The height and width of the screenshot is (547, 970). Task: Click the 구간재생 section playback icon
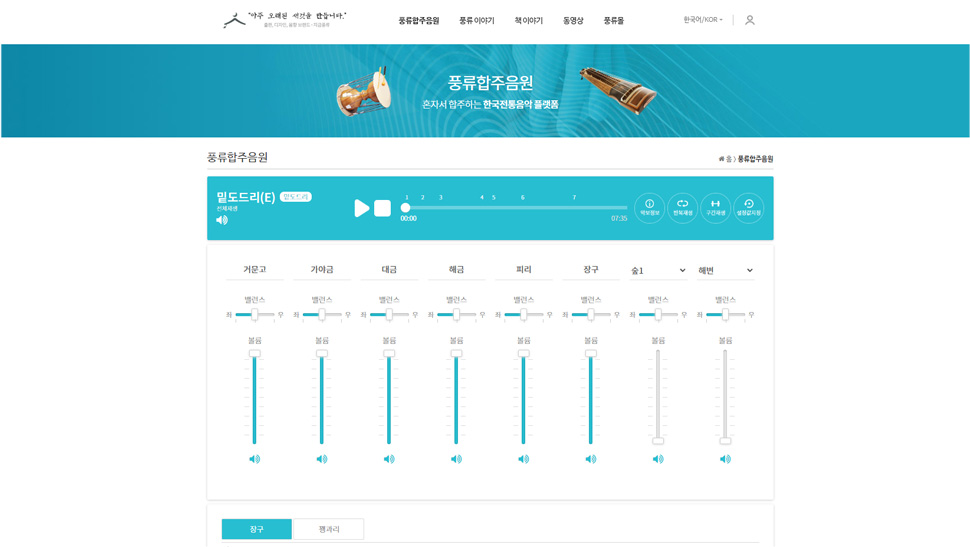(x=715, y=207)
